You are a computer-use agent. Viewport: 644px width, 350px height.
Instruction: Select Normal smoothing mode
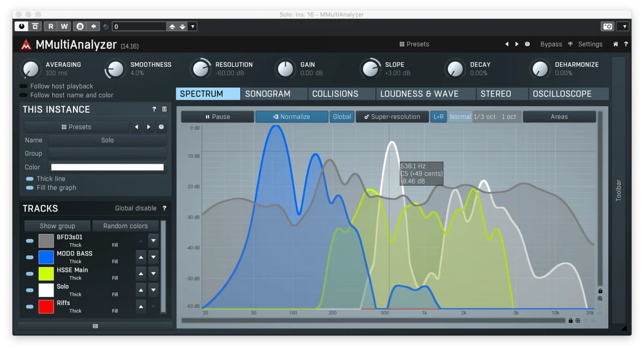pyautogui.click(x=460, y=116)
